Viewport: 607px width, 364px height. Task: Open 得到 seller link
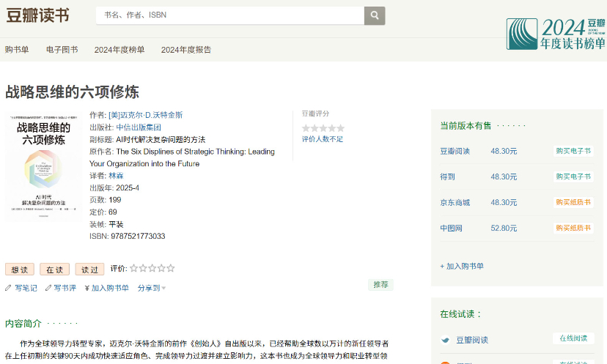tap(447, 177)
